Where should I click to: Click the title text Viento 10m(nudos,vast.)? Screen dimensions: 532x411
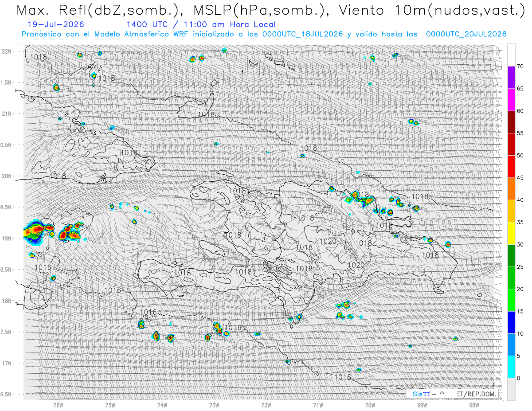(x=432, y=10)
